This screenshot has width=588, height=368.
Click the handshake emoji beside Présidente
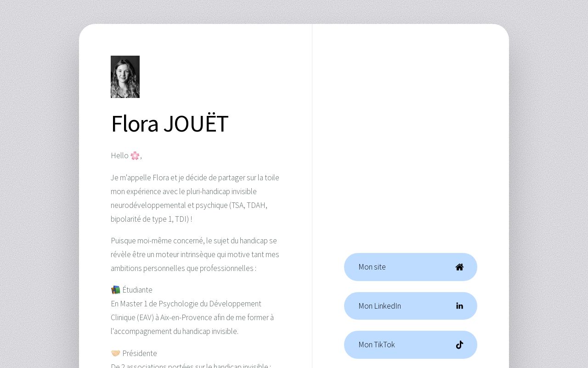(x=115, y=353)
